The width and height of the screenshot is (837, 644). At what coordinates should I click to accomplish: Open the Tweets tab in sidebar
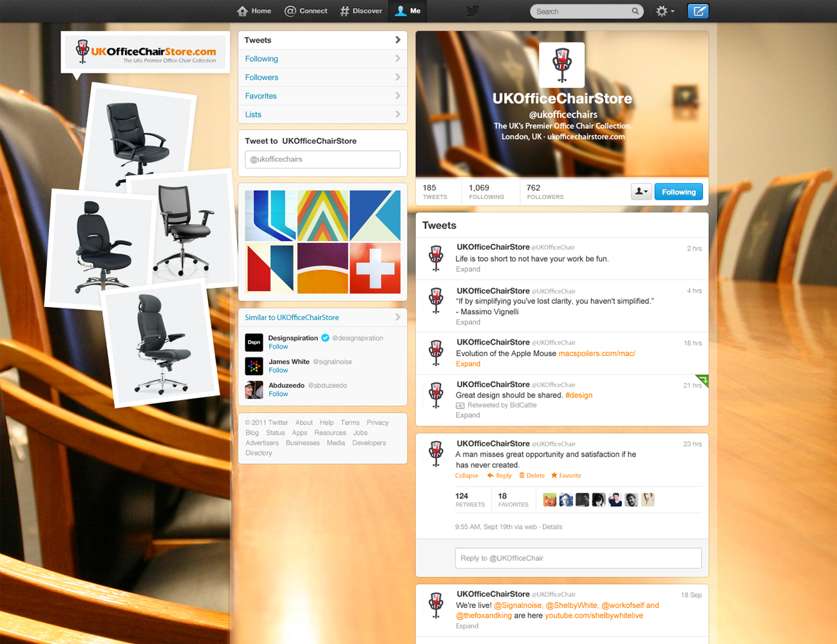(x=323, y=40)
